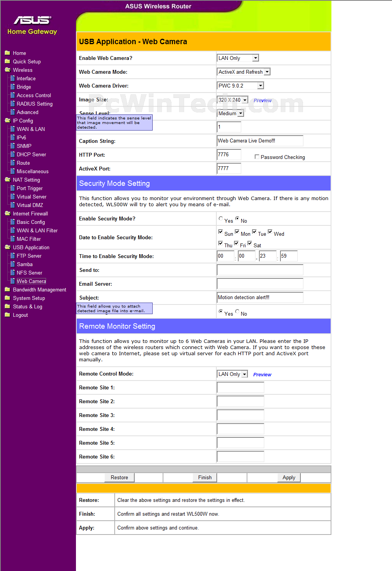392x571 pixels.
Task: Open the WAN & LAN Filter page
Action: (37, 230)
